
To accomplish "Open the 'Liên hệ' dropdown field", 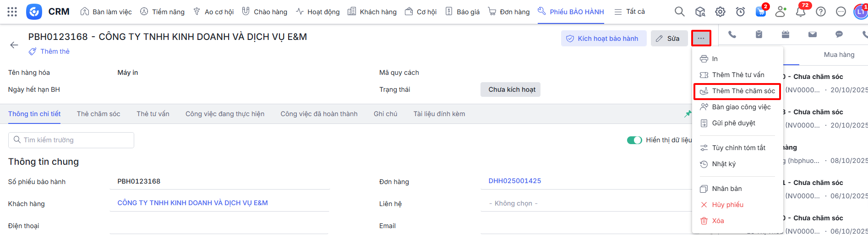I will (586, 203).
